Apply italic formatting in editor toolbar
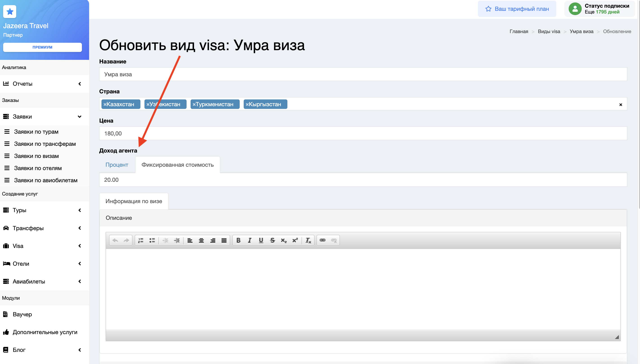The image size is (640, 364). click(250, 240)
